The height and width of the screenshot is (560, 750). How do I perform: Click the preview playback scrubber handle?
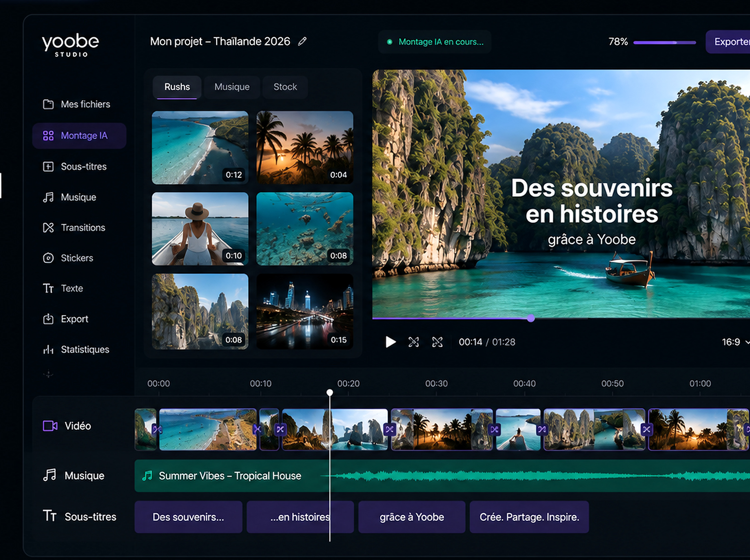531,318
